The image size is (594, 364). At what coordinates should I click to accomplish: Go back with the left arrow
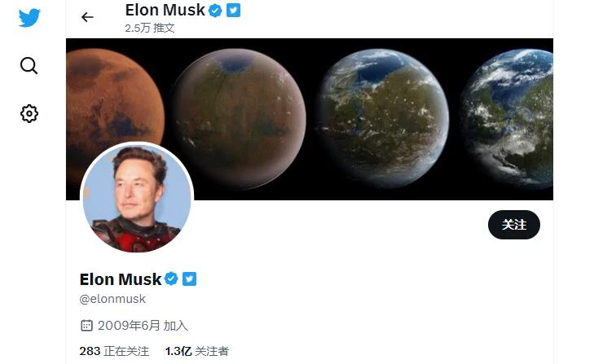click(87, 17)
